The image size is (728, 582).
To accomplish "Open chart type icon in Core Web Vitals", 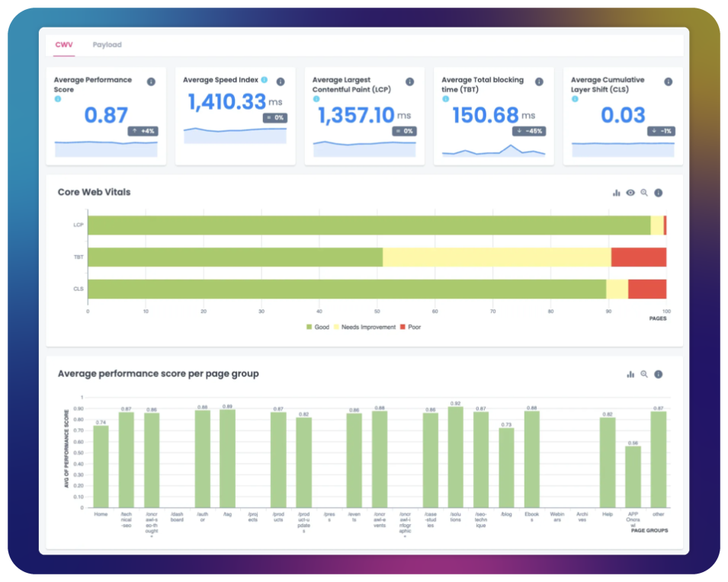I will tap(617, 193).
